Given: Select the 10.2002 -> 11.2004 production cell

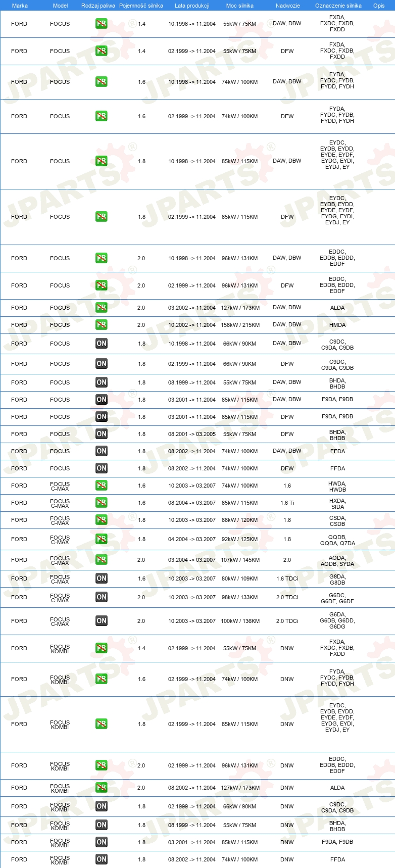Looking at the screenshot, I should [x=192, y=325].
